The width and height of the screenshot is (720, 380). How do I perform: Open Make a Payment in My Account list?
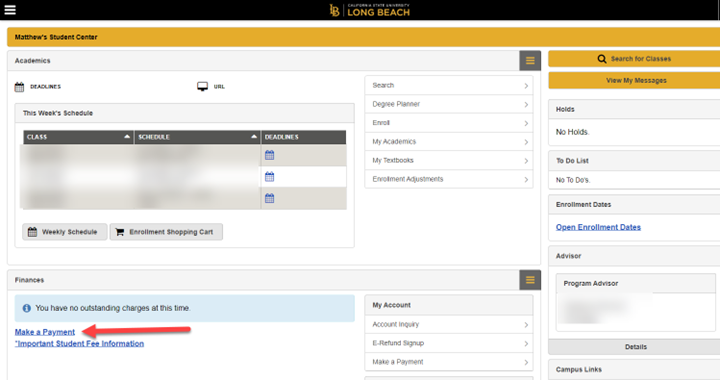449,362
